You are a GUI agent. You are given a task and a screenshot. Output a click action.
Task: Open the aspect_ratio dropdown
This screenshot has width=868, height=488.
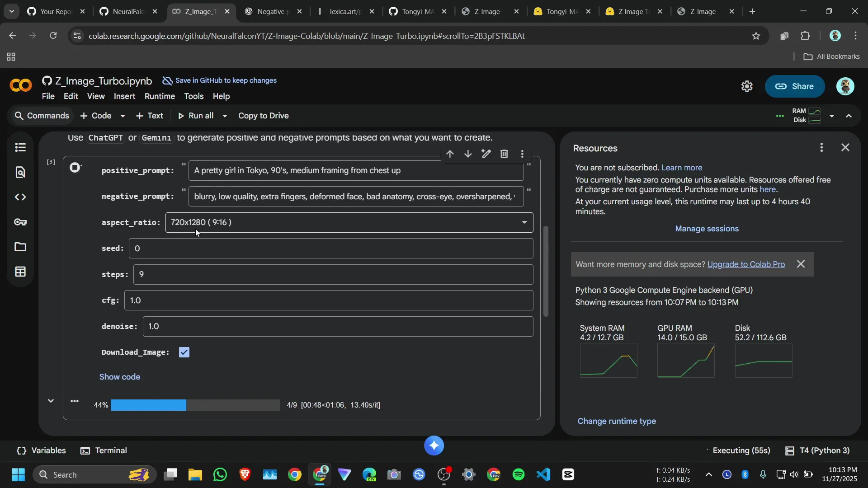click(x=524, y=222)
